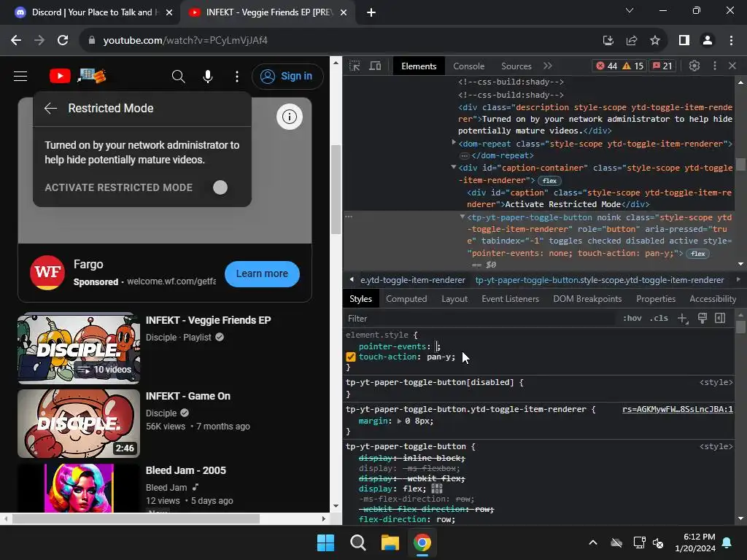Expand margin shorthand triangle
The height and width of the screenshot is (560, 747).
[x=399, y=421]
